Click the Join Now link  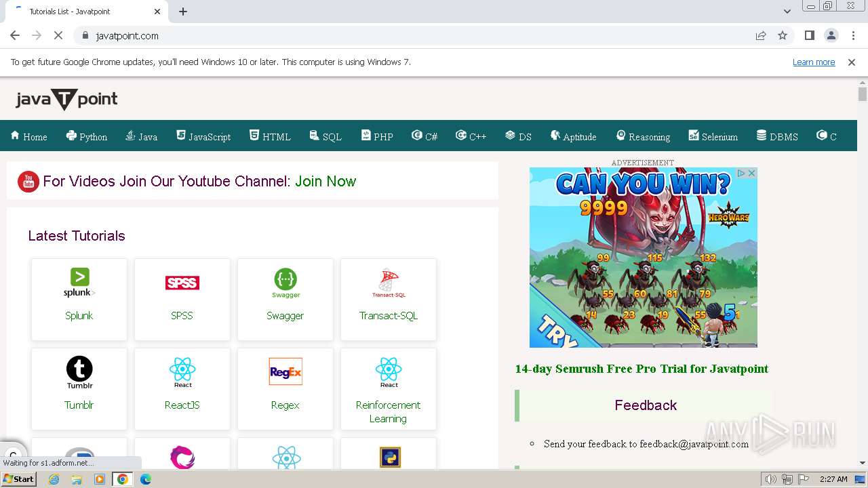pyautogui.click(x=325, y=181)
